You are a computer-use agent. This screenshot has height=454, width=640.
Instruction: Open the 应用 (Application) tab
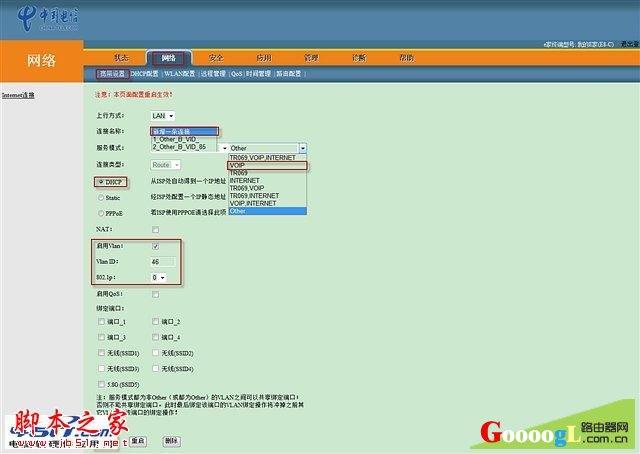[x=263, y=58]
